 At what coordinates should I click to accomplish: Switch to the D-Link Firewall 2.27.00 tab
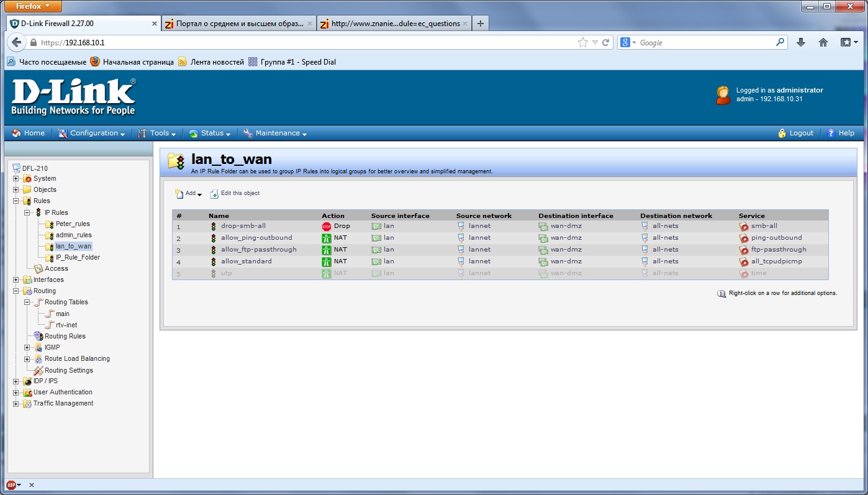point(84,24)
